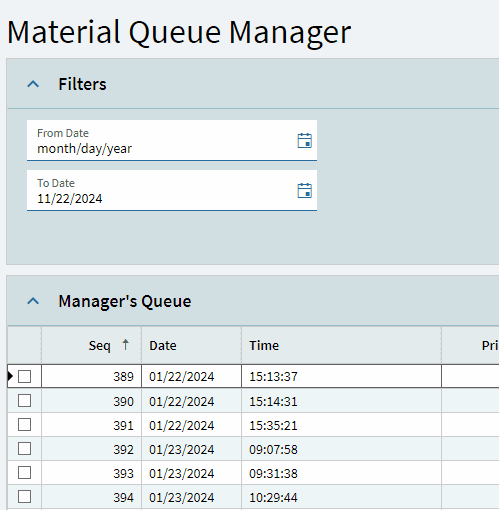Click the row indicator arrow beside seq 389
Screen dimensions: 499x510
click(x=10, y=376)
